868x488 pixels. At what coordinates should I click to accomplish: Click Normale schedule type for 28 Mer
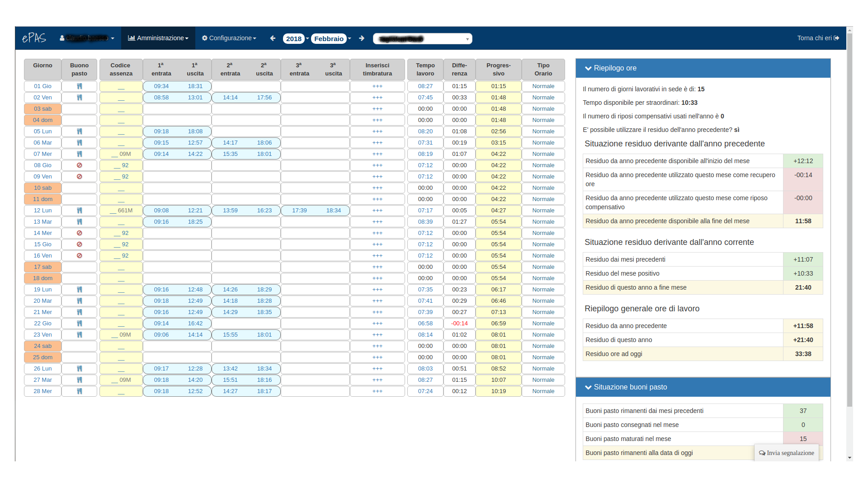coord(543,391)
